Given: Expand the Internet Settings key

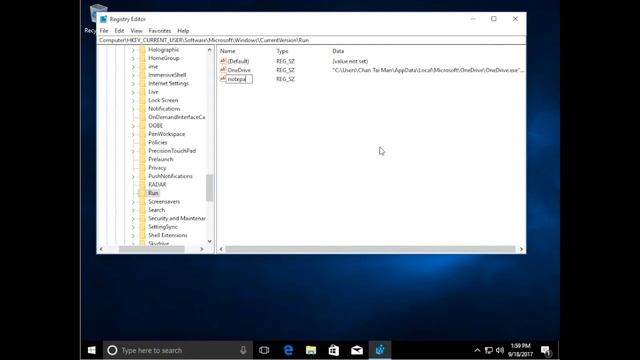Looking at the screenshot, I should [133, 84].
